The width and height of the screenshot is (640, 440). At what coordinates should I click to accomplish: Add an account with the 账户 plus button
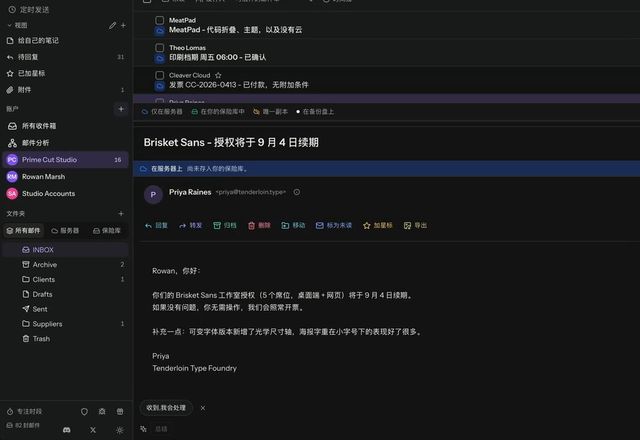[121, 109]
